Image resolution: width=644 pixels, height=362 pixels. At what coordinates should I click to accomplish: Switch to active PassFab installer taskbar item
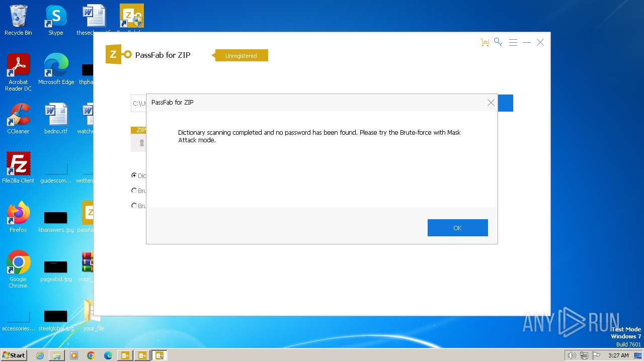(159, 355)
